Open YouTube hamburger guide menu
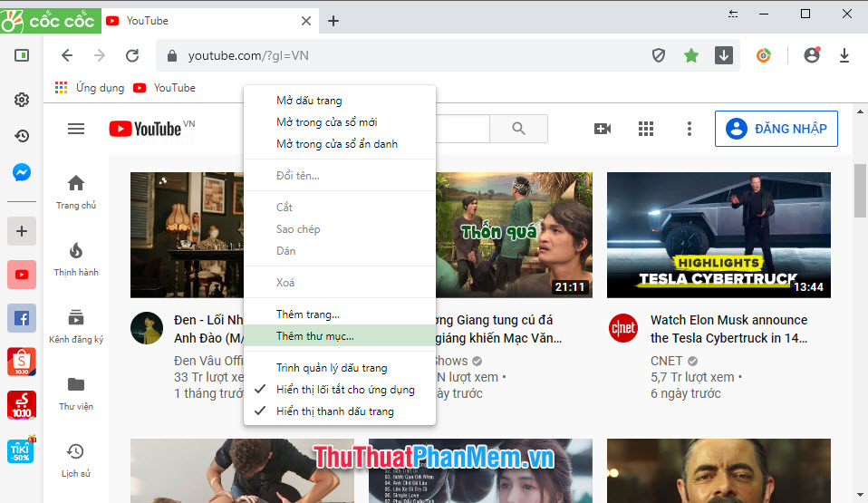 (x=76, y=129)
